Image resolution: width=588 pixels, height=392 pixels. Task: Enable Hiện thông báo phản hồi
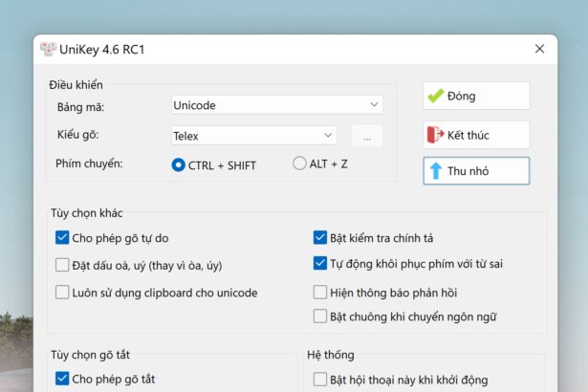320,293
